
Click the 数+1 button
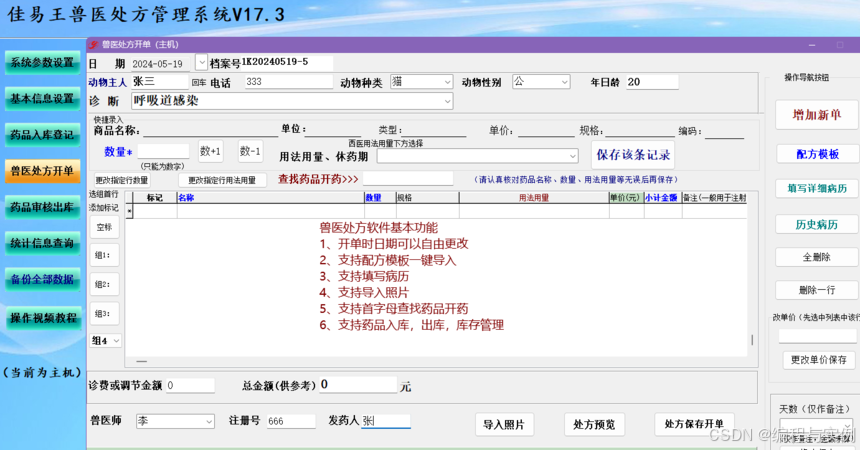coord(210,151)
